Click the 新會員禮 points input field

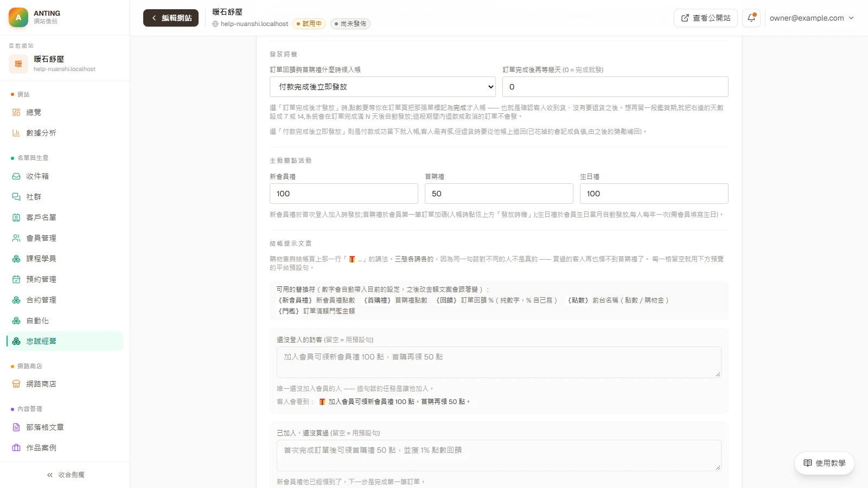point(344,194)
